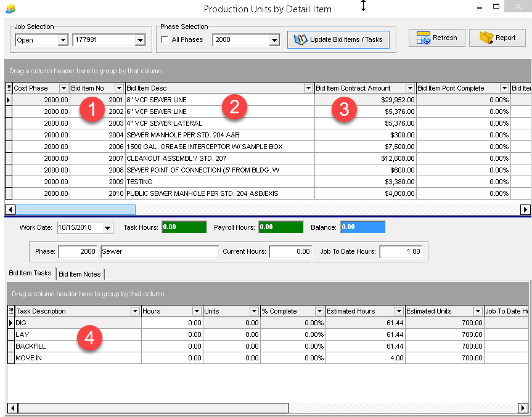Click Update Bid Items / Tasks button
The height and width of the screenshot is (417, 532).
pyautogui.click(x=338, y=39)
